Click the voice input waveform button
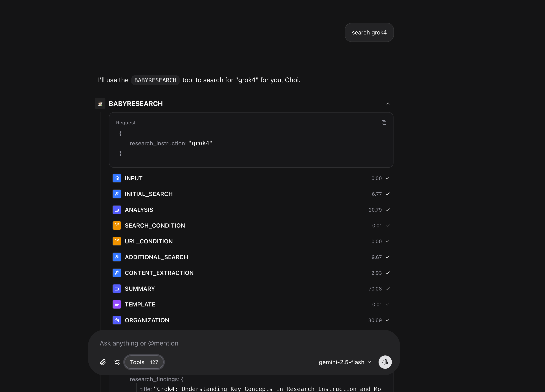The width and height of the screenshot is (545, 392). point(385,362)
